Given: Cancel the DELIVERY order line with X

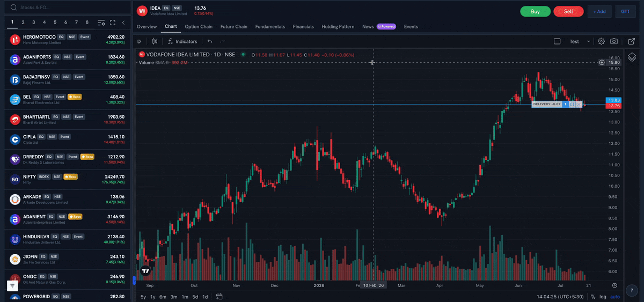Looking at the screenshot, I should pyautogui.click(x=579, y=104).
